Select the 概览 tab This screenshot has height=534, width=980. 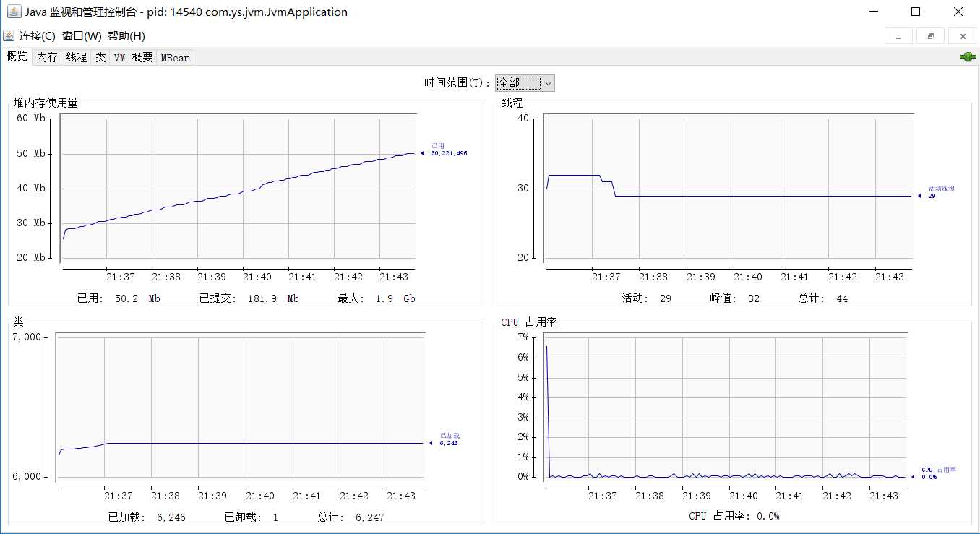[x=17, y=56]
